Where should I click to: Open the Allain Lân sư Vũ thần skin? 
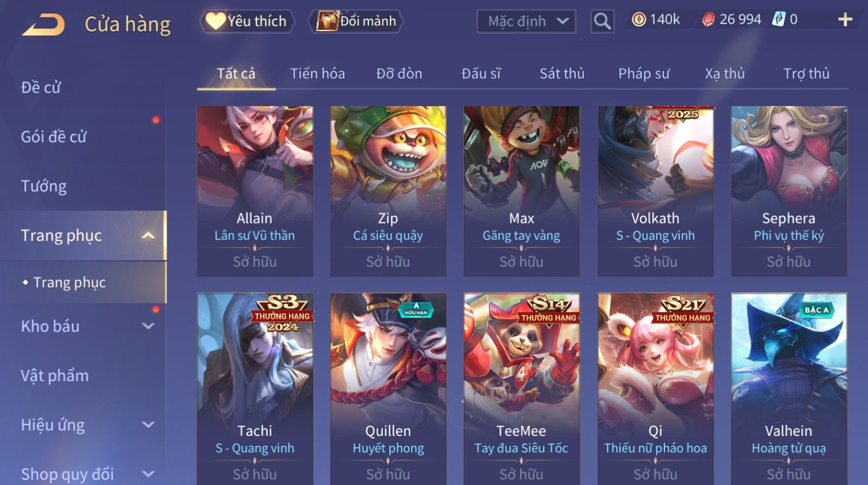coord(255,191)
